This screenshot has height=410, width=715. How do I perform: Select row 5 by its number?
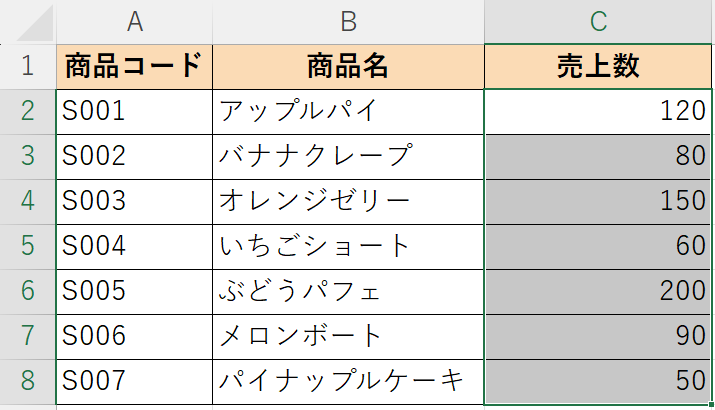[27, 245]
